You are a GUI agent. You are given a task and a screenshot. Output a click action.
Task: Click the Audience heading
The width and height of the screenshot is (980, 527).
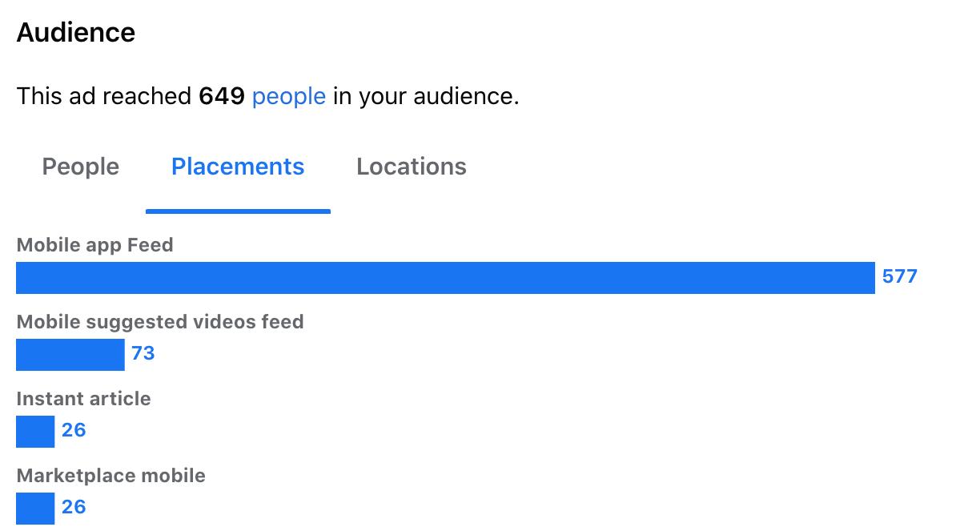76,33
